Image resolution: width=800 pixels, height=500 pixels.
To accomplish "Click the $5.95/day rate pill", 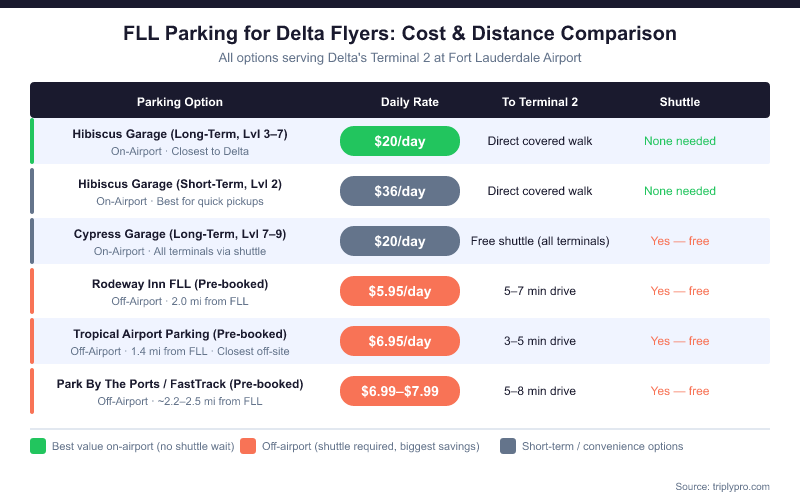I will [400, 291].
